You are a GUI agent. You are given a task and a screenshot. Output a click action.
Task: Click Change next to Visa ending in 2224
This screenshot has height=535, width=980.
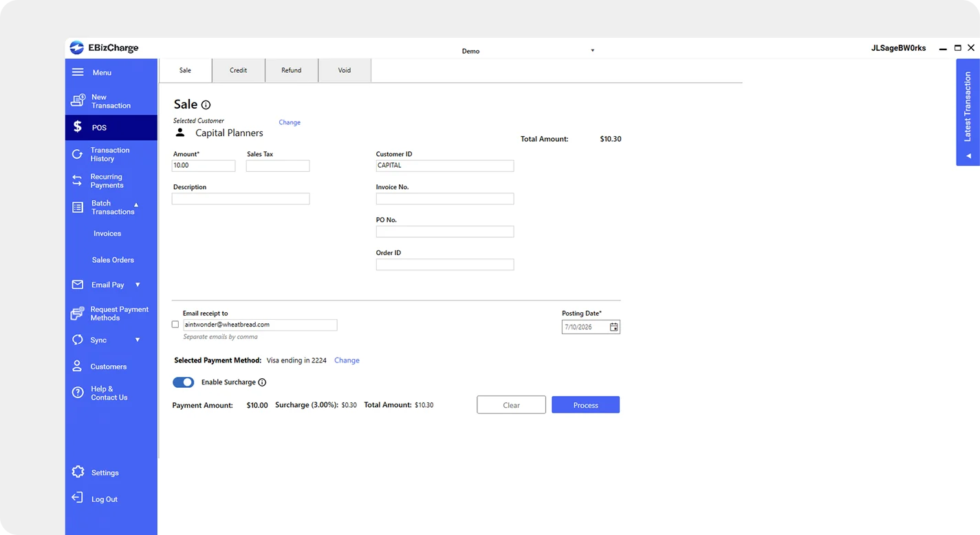[x=347, y=360]
